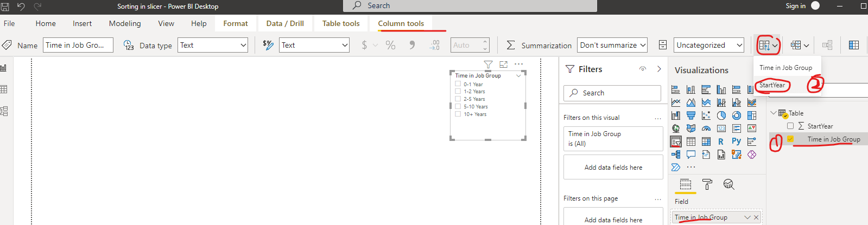Screen dimensions: 868x225
Task: Select the Q&A speech bubble visual
Action: [691, 155]
